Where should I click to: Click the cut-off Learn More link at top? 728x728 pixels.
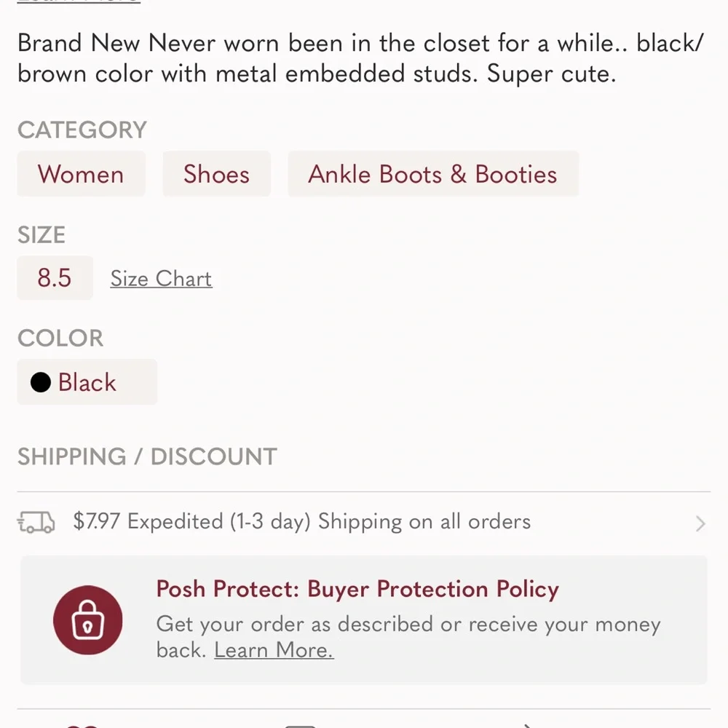click(78, 2)
